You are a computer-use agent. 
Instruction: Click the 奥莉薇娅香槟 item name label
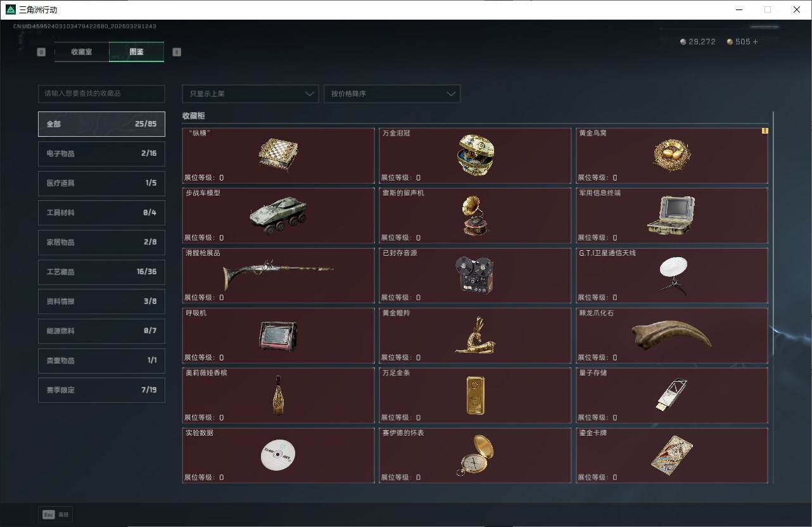[x=206, y=373]
